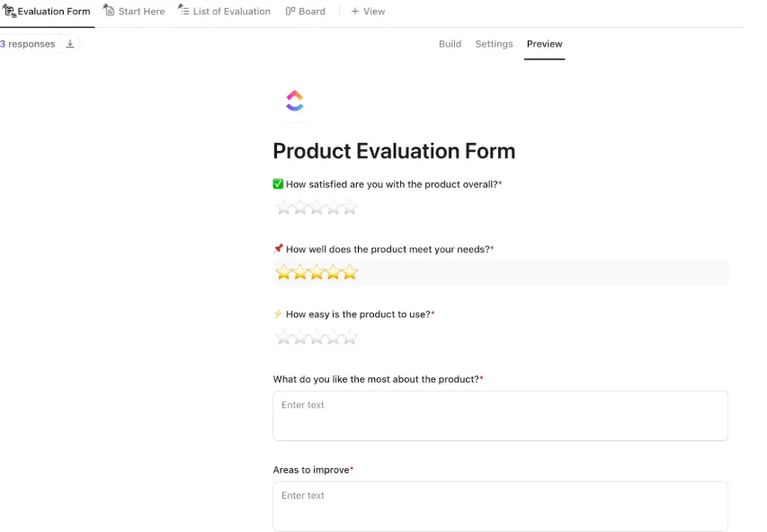
Task: Rate overall satisfaction with the first star
Action: [x=284, y=208]
